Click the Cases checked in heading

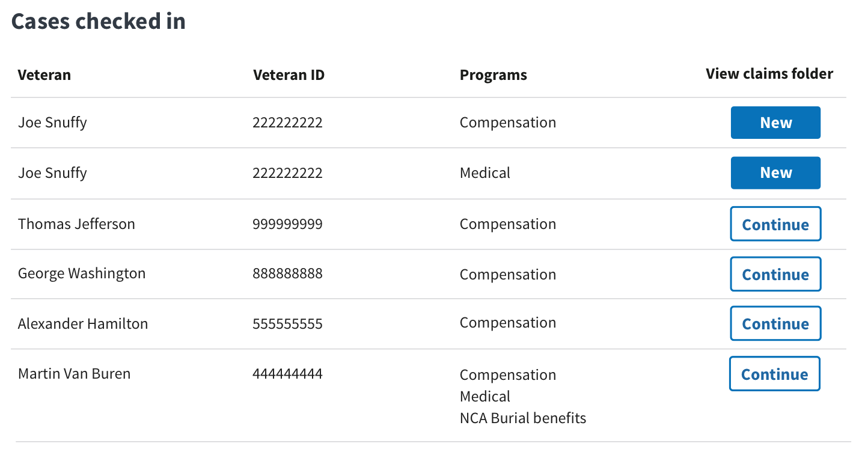[x=99, y=21]
